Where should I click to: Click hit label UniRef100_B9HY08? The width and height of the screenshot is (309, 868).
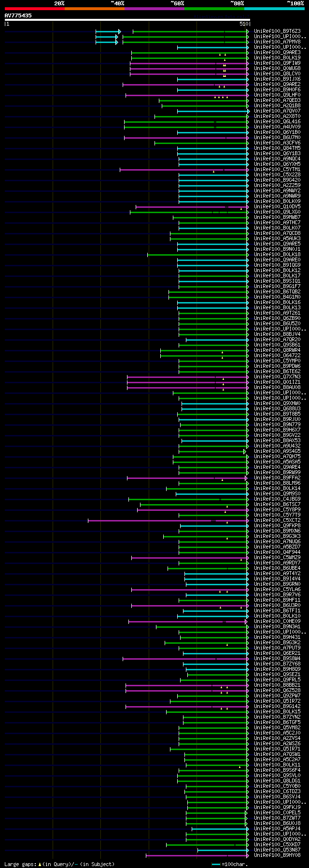277,855
